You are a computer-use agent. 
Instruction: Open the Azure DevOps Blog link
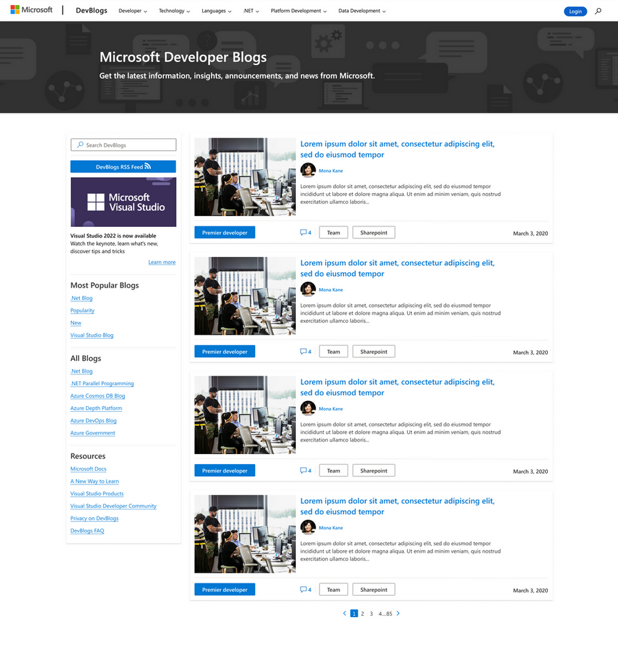coord(93,420)
